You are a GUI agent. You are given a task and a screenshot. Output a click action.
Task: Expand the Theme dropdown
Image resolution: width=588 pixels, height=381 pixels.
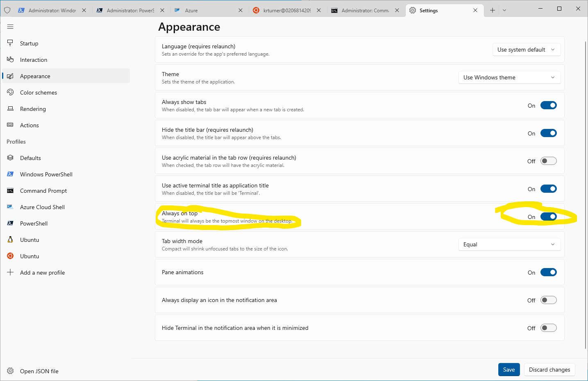point(509,77)
